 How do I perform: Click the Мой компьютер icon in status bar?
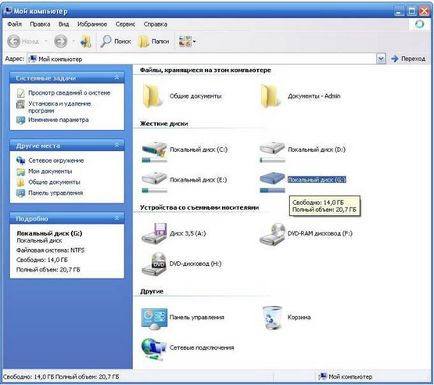point(322,377)
